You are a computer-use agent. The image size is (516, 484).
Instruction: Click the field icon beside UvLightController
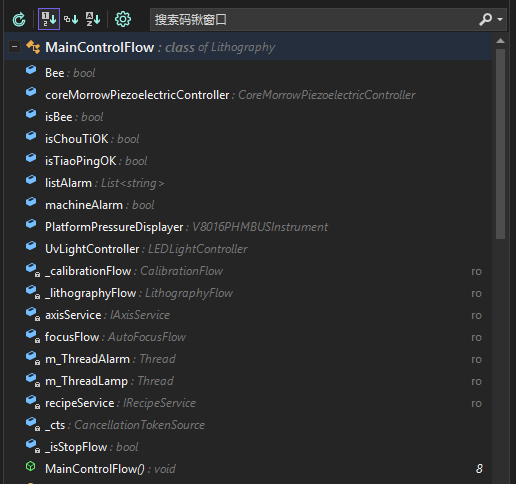(31, 246)
